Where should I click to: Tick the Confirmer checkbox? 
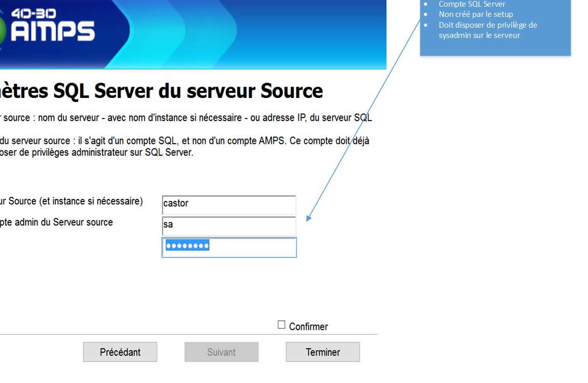pos(281,325)
